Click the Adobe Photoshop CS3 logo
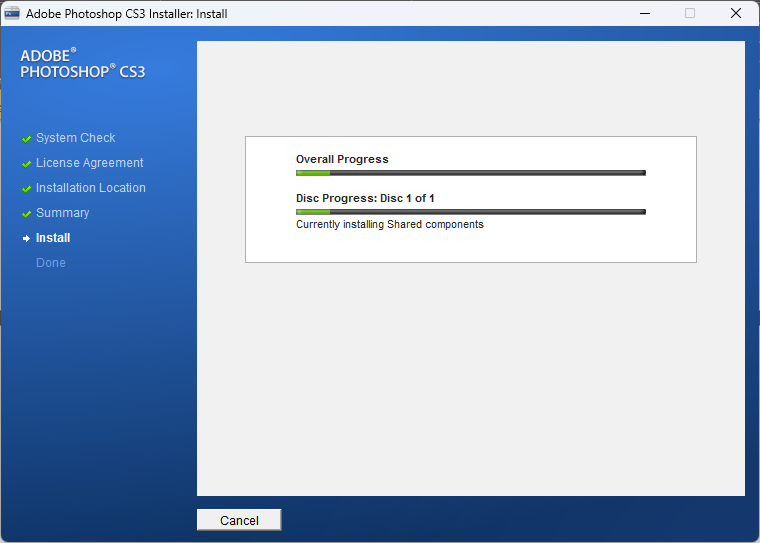Viewport: 760px width, 543px height. 82,64
